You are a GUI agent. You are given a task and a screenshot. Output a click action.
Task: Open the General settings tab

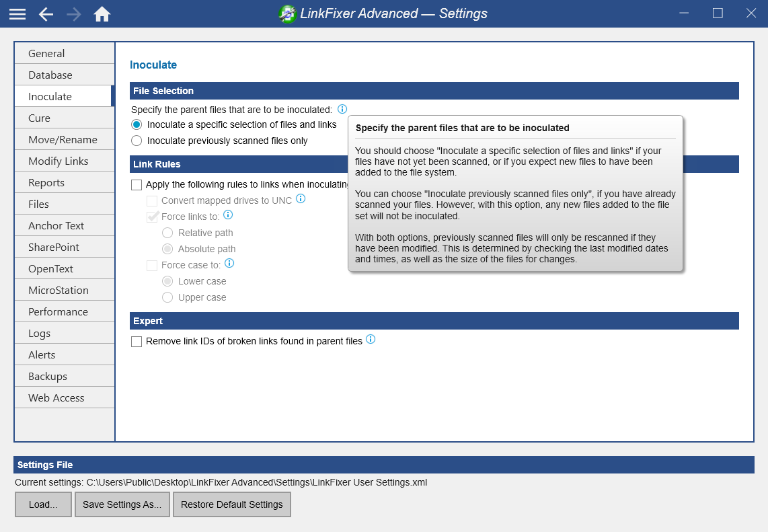pyautogui.click(x=65, y=53)
